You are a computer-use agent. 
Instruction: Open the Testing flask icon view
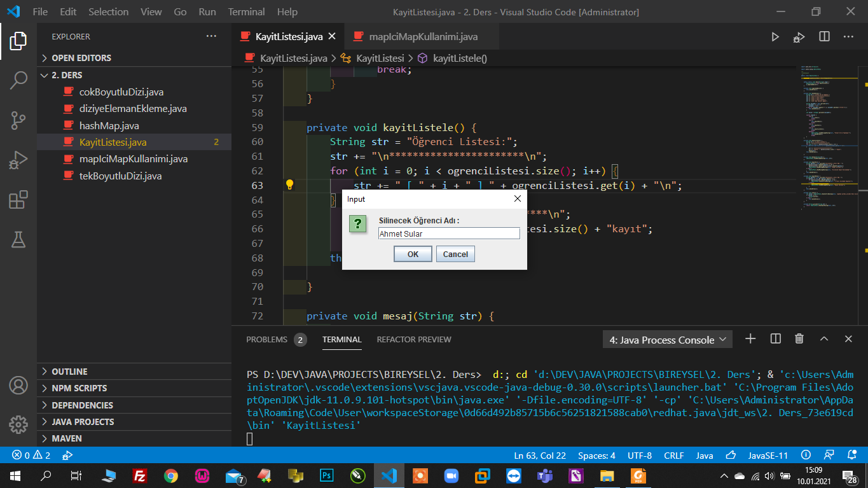[x=18, y=239]
